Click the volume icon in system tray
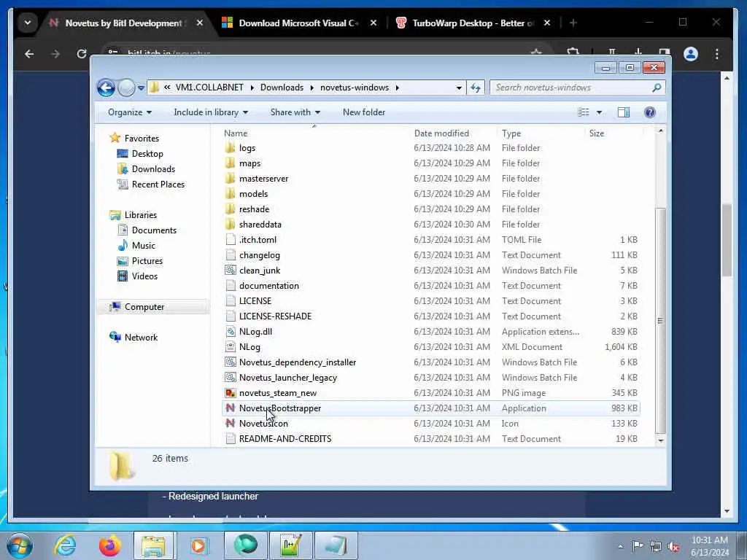Viewport: 747px width, 560px height. (x=673, y=546)
